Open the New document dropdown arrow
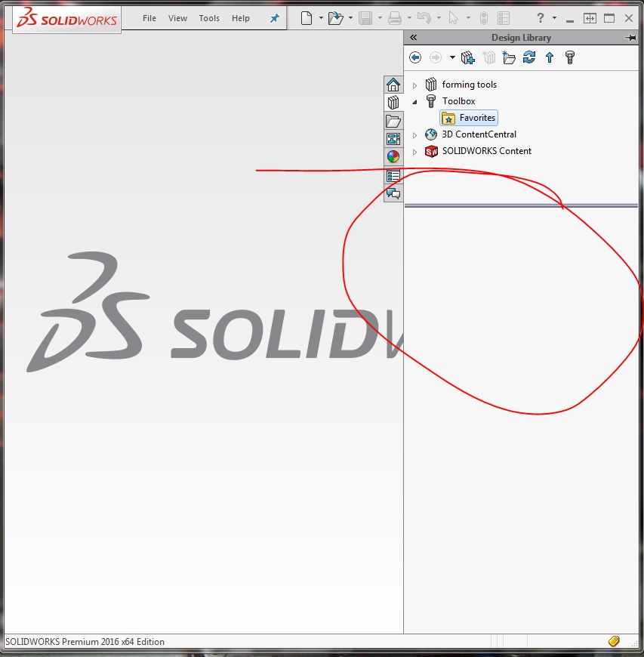Viewport: 644px width, 657px height. (321, 18)
